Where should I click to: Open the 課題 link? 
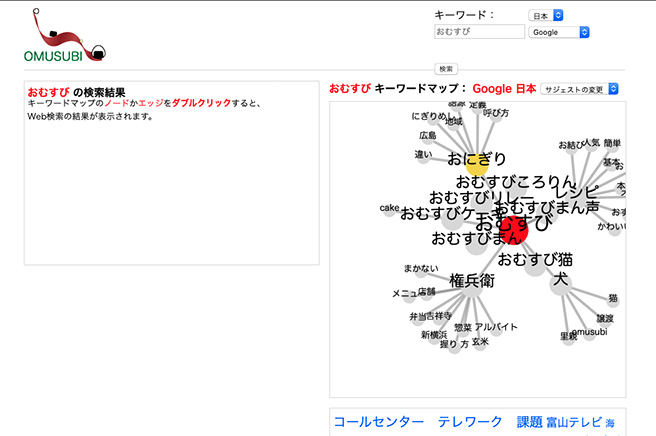[x=529, y=422]
